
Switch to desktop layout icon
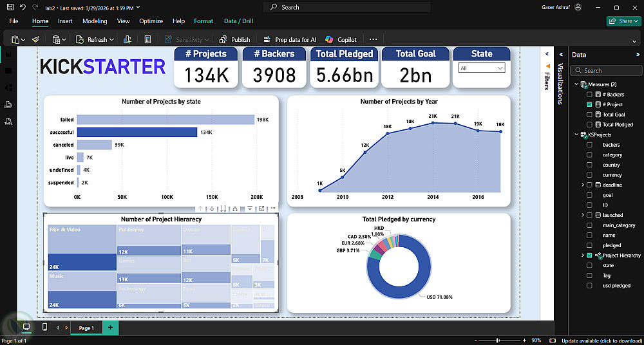(26, 328)
